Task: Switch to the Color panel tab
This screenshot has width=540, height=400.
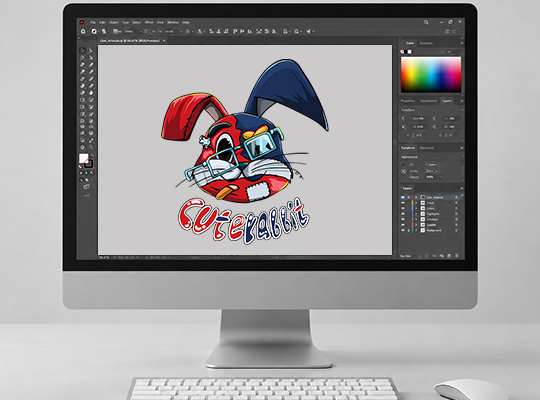Action: tap(409, 43)
